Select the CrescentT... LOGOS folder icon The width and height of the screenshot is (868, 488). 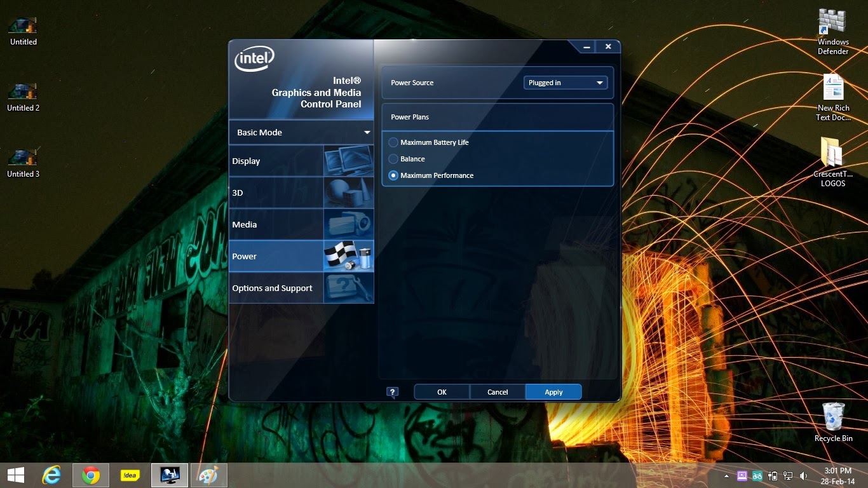[x=833, y=163]
